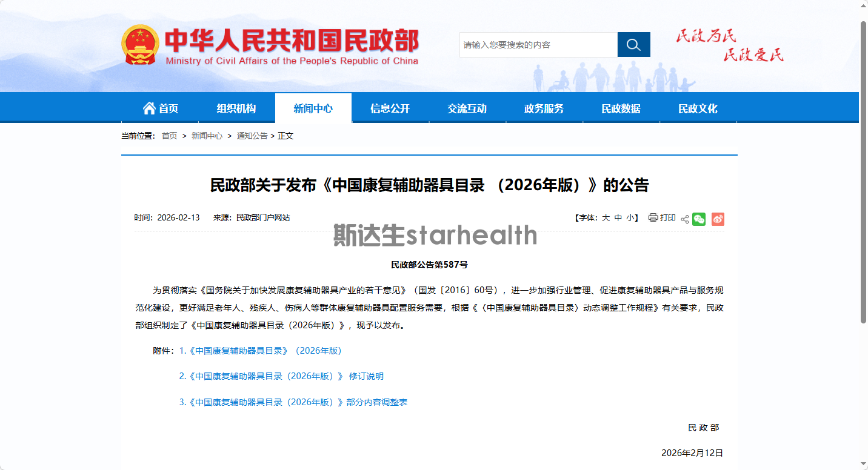The height and width of the screenshot is (470, 868).
Task: Share article via green WeChat icon
Action: (699, 219)
